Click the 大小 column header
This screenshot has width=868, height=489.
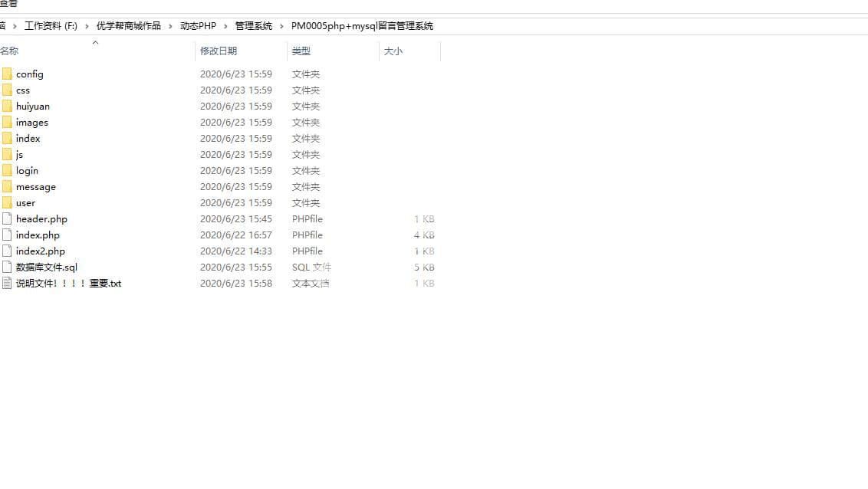393,51
